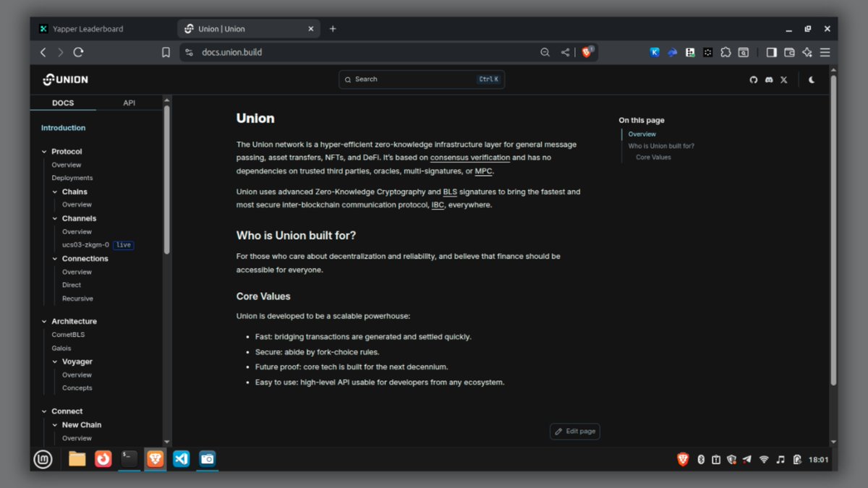This screenshot has width=868, height=488.
Task: Open a new browser tab
Action: 333,29
